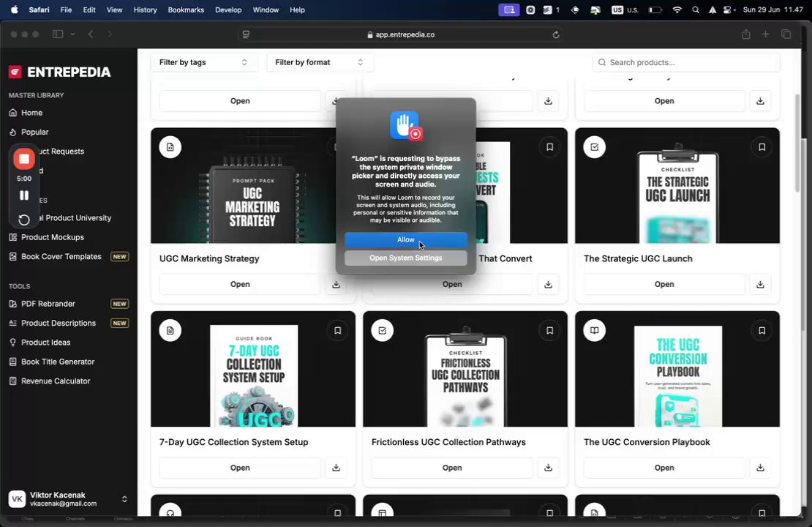
Task: Click the UGC Conversion Playbook cover thumbnail
Action: [x=677, y=375]
